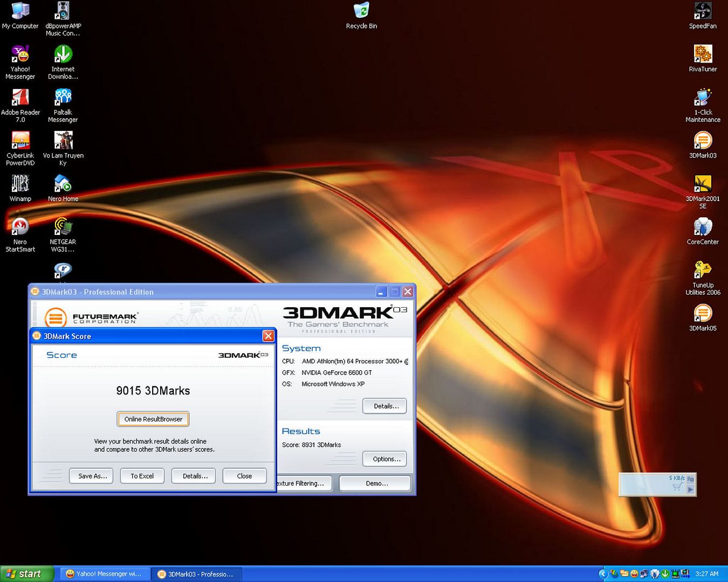Open Details... in the 3DMark Score dialog
This screenshot has width=728, height=582.
[194, 476]
